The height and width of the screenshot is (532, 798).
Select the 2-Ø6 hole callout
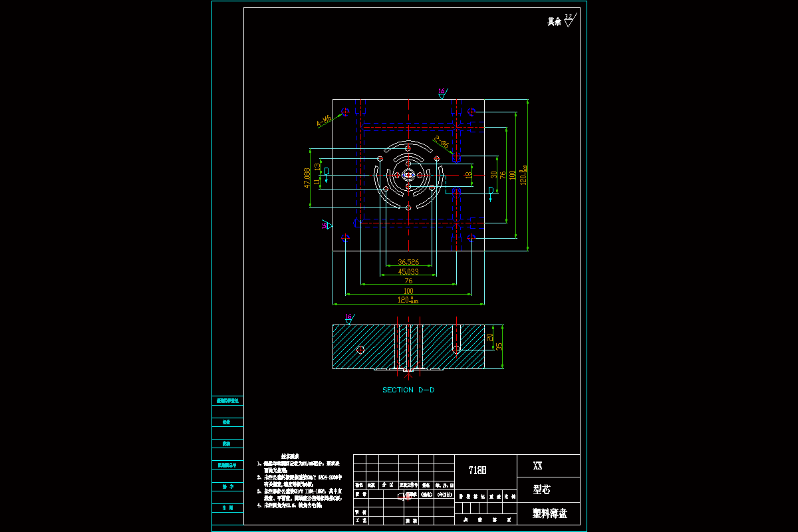441,142
